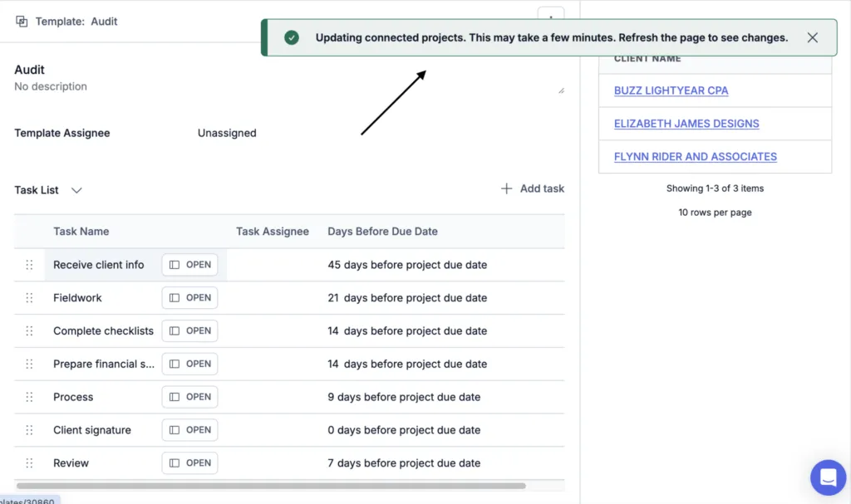Open Flynn Rider and Associates client link
Viewport: 851px width, 504px height.
[696, 157]
